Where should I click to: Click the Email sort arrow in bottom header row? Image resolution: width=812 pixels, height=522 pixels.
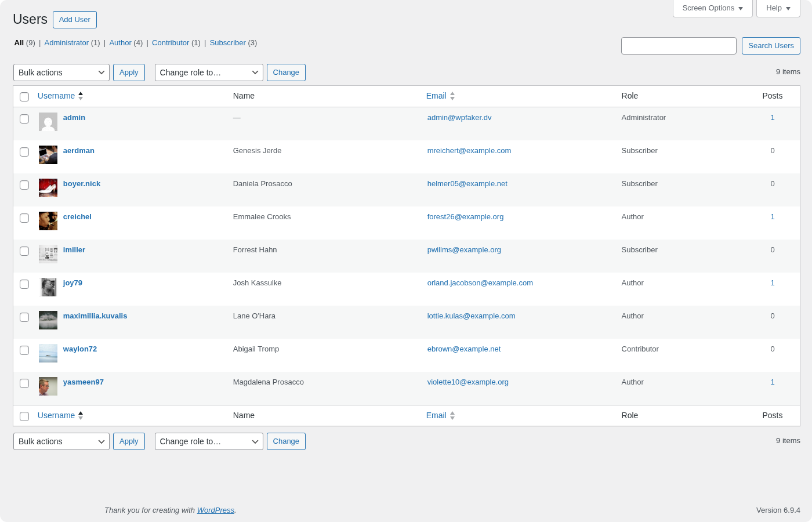tap(452, 415)
